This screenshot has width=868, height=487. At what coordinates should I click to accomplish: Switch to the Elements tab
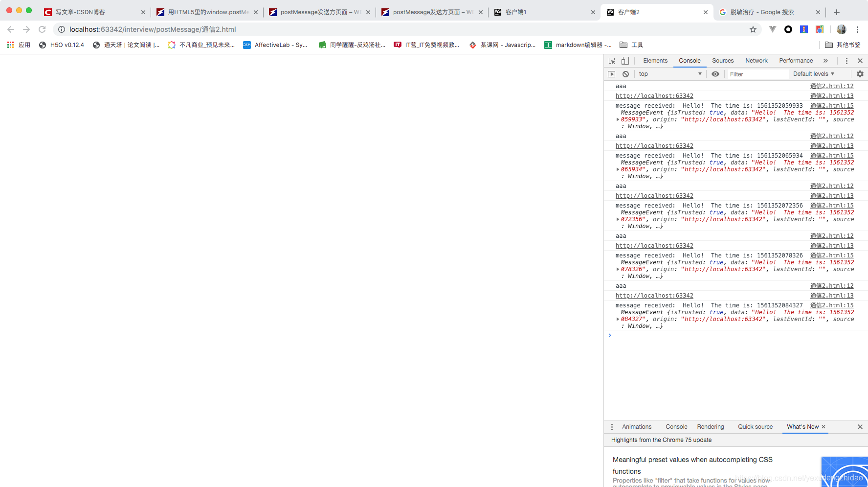655,61
